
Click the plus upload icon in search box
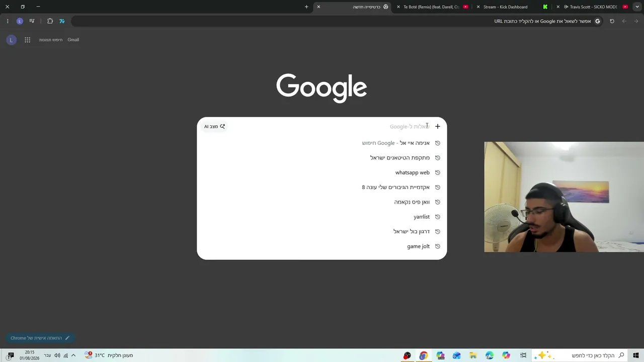click(438, 126)
